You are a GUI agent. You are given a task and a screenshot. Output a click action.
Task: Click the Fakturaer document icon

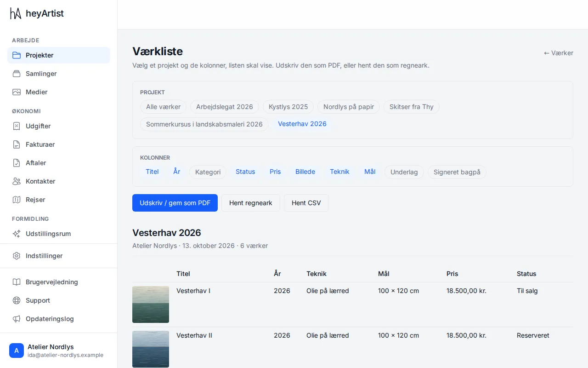(17, 144)
